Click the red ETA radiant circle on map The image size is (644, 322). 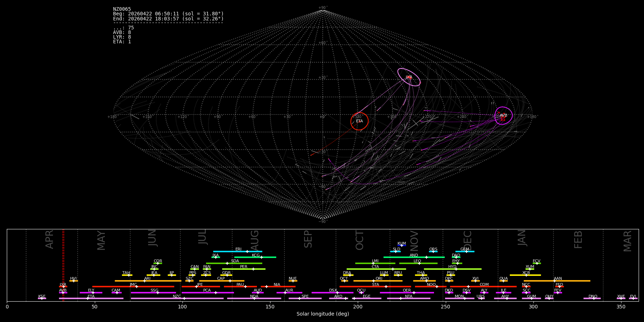tap(360, 121)
